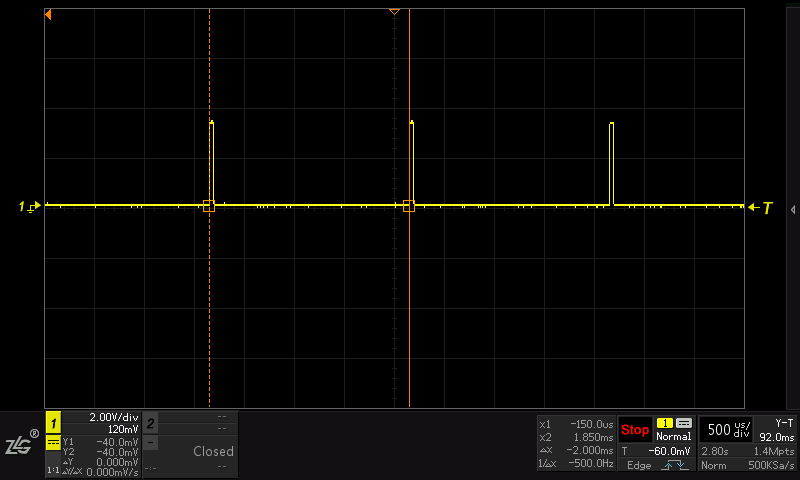Click the channel 2 Closed status
The width and height of the screenshot is (800, 480).
tap(213, 451)
